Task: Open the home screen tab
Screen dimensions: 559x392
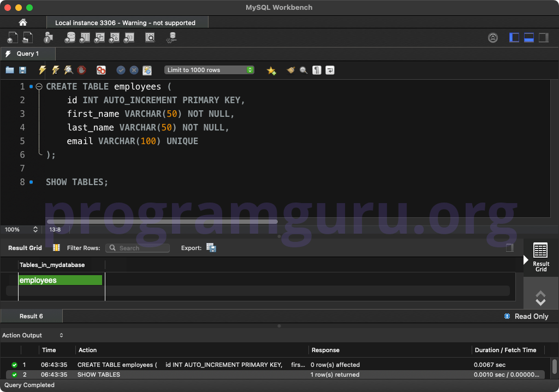Action: [23, 22]
